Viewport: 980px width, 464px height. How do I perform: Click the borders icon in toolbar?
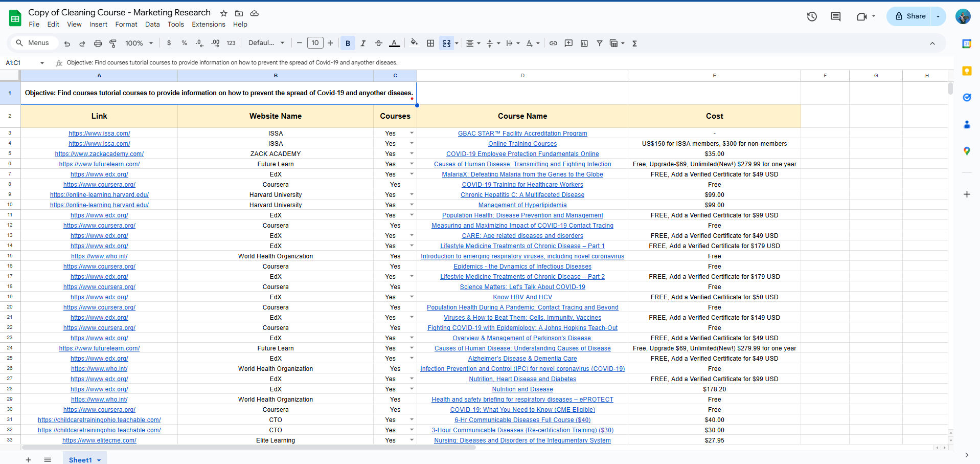click(x=430, y=43)
